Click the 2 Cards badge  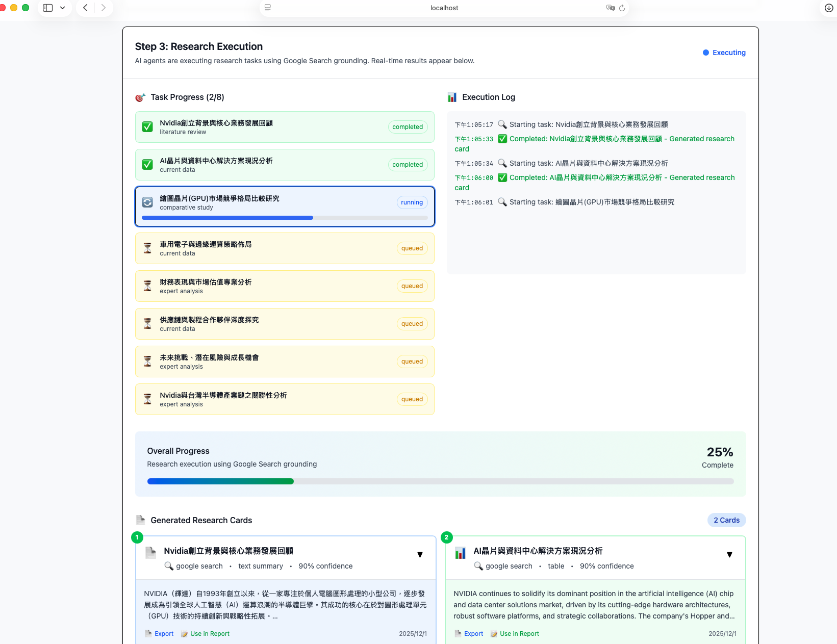[x=726, y=520]
